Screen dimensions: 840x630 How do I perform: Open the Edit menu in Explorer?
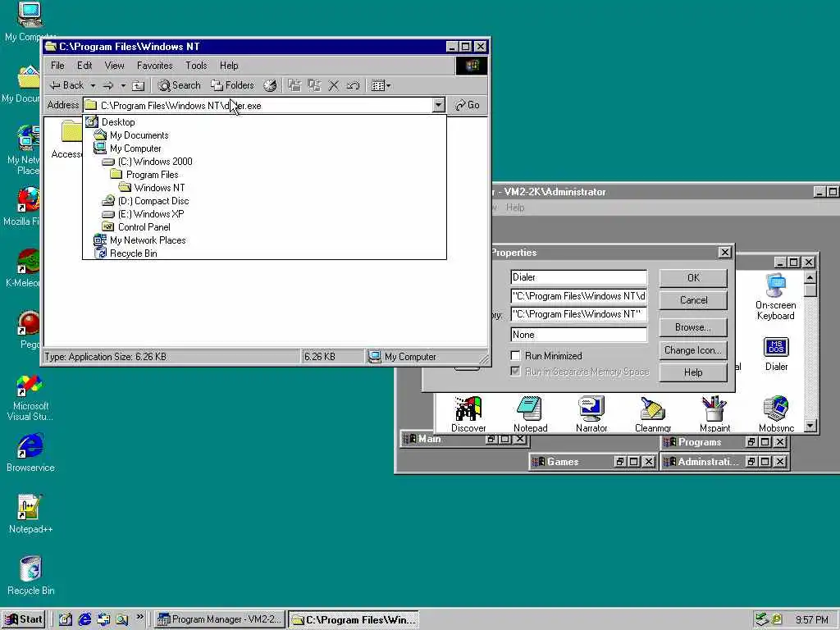(84, 66)
